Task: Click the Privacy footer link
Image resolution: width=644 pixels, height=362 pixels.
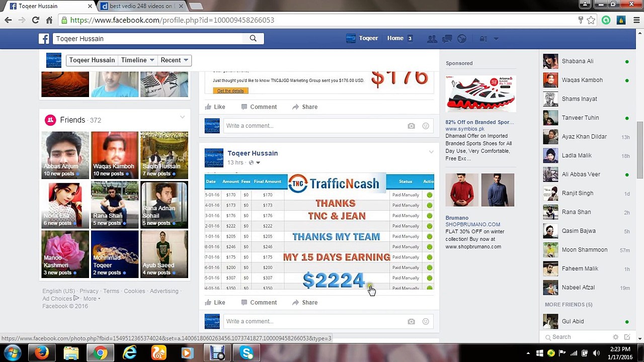Action: [89, 291]
